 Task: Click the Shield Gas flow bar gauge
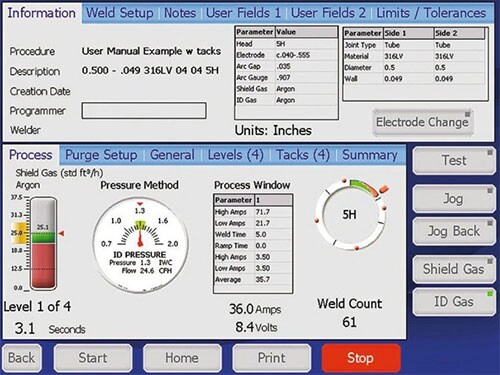coord(43,243)
